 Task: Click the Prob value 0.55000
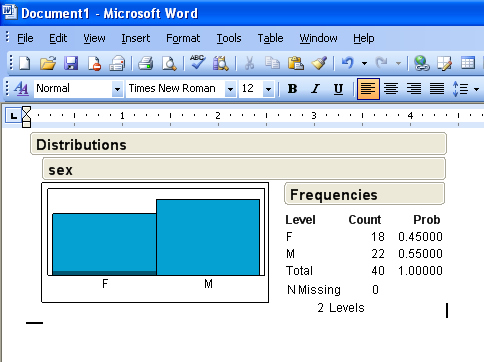(x=420, y=254)
